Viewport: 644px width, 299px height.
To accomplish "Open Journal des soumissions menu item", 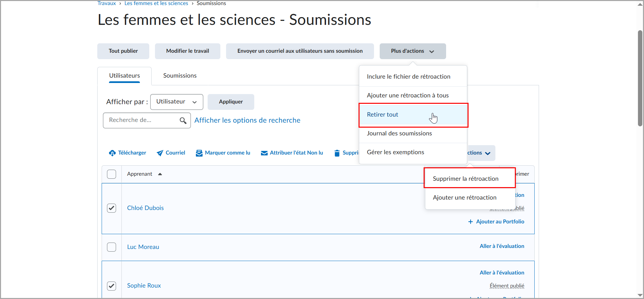I will tap(413, 133).
